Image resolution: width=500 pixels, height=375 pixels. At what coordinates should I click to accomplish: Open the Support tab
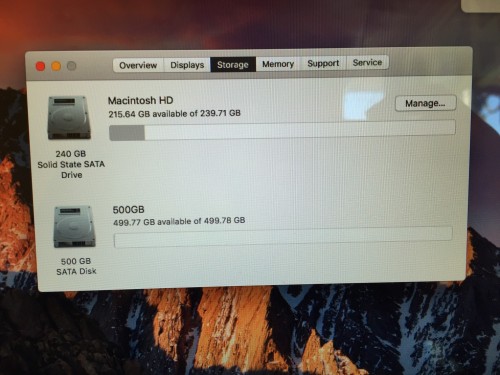click(x=323, y=63)
